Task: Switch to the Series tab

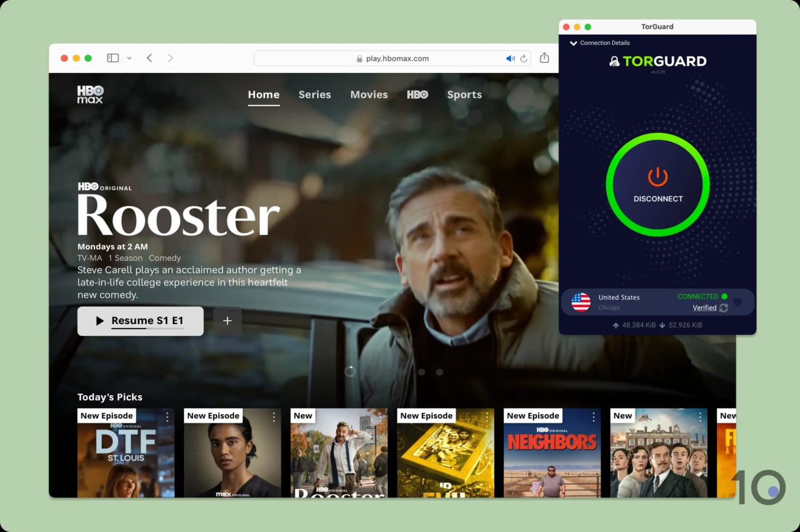Action: [x=315, y=95]
